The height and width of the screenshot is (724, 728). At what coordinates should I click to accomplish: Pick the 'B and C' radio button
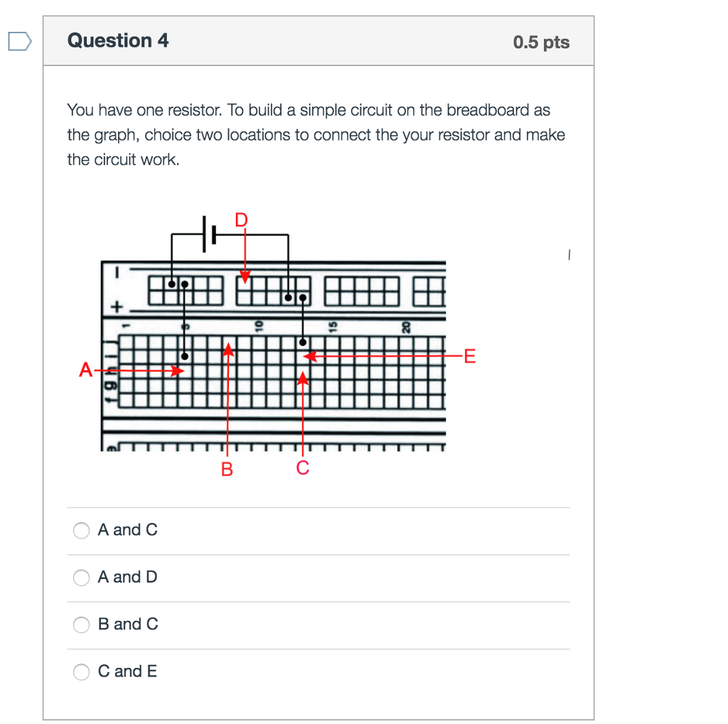[82, 625]
